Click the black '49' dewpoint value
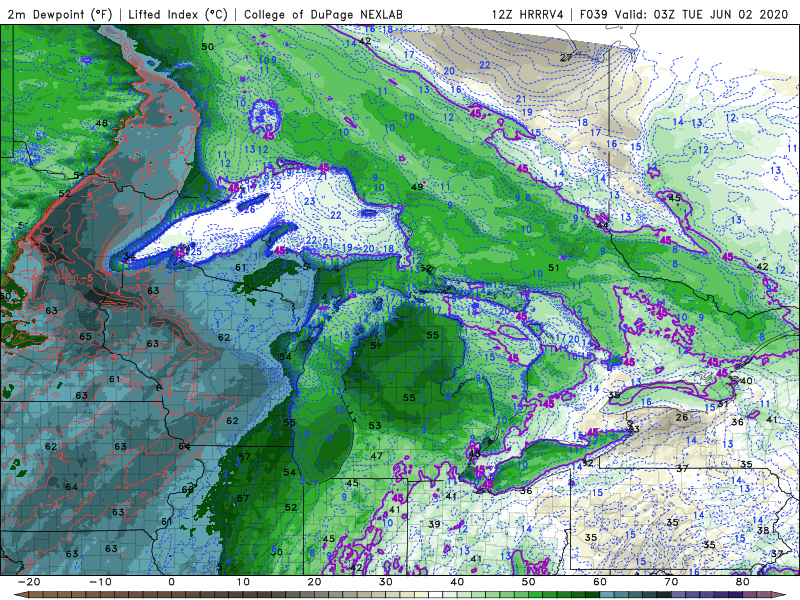Image resolution: width=800 pixels, height=600 pixels. pyautogui.click(x=417, y=187)
